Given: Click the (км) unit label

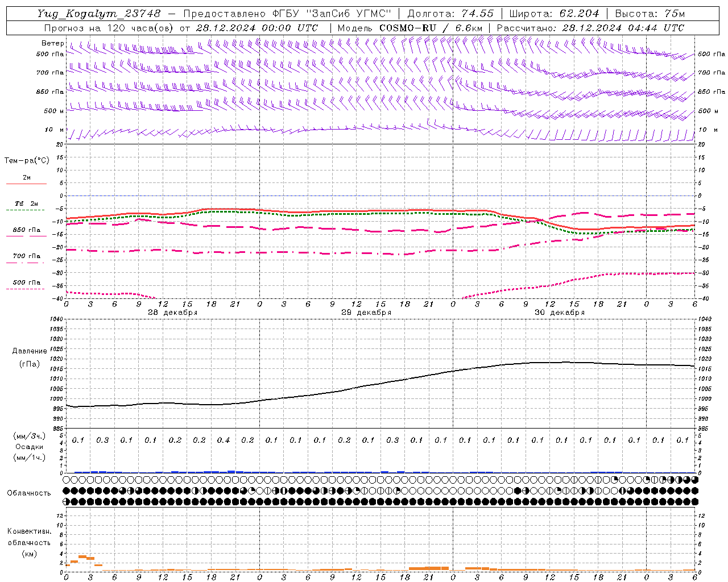Looking at the screenshot, I should point(30,554).
